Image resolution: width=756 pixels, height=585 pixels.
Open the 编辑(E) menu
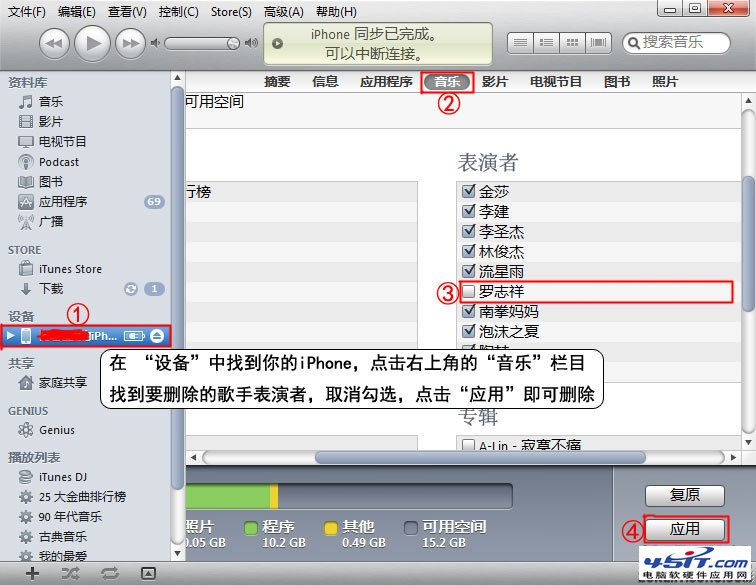[x=77, y=12]
